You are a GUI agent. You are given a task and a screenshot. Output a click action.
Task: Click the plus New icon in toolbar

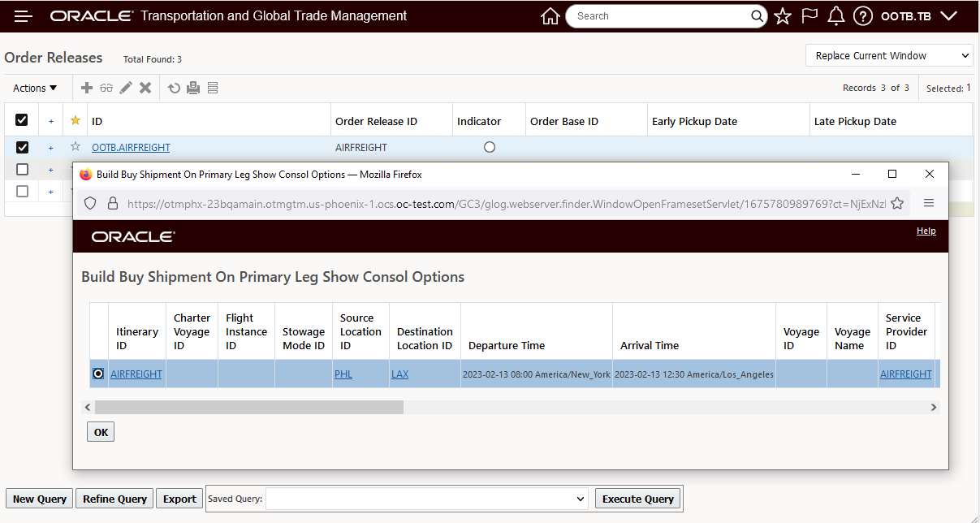click(x=87, y=88)
